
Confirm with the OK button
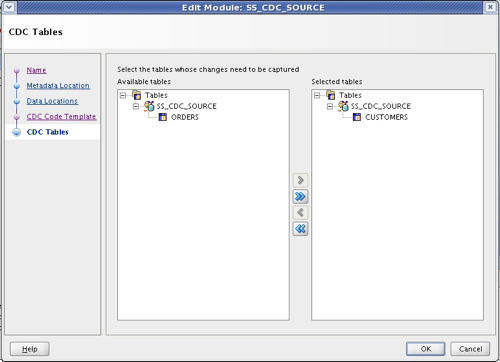(426, 349)
